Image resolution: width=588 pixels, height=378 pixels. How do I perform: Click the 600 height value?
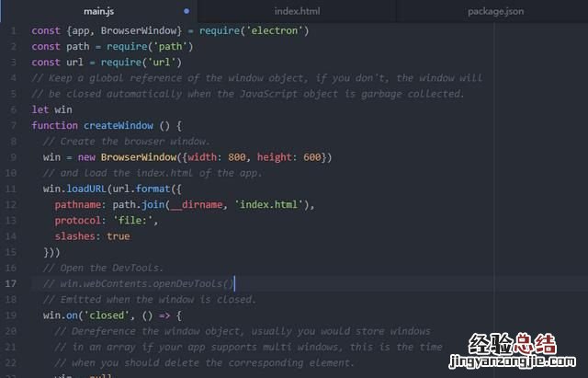coord(312,157)
